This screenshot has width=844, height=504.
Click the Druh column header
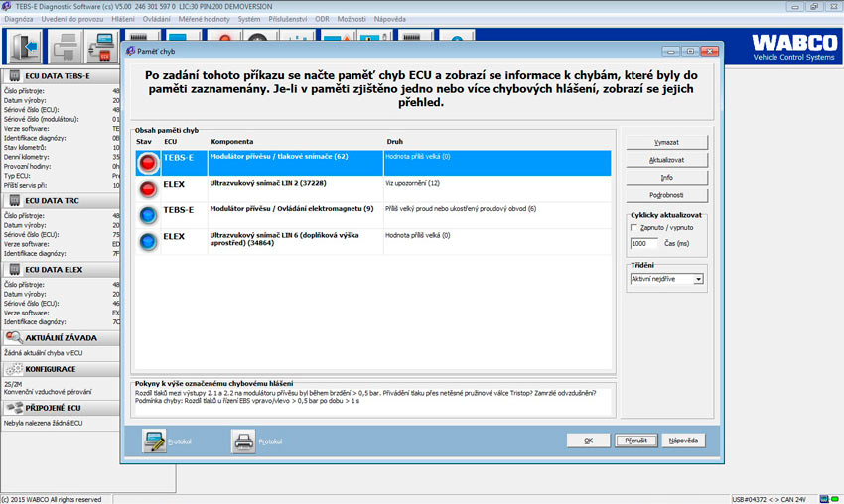point(394,142)
